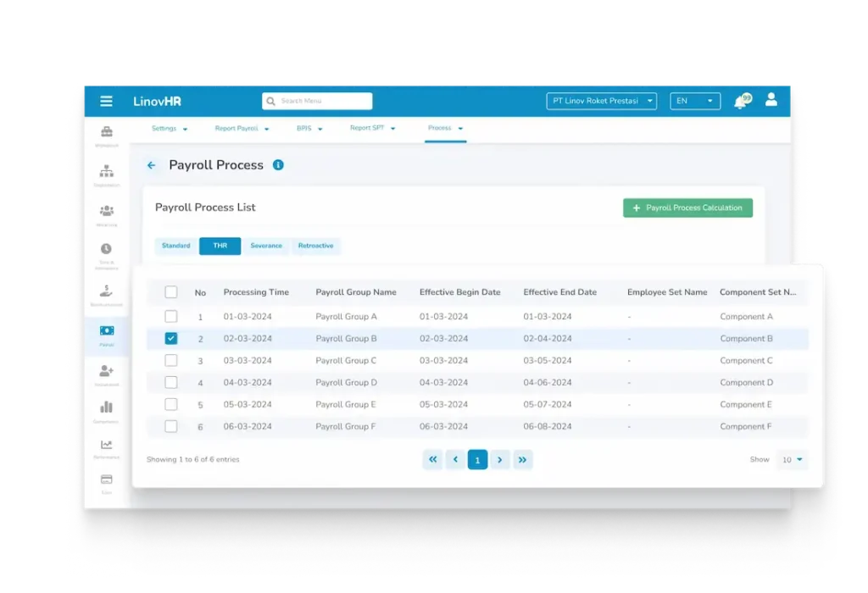Image resolution: width=868 pixels, height=593 pixels.
Task: Go back using the left arrow icon
Action: 152,165
